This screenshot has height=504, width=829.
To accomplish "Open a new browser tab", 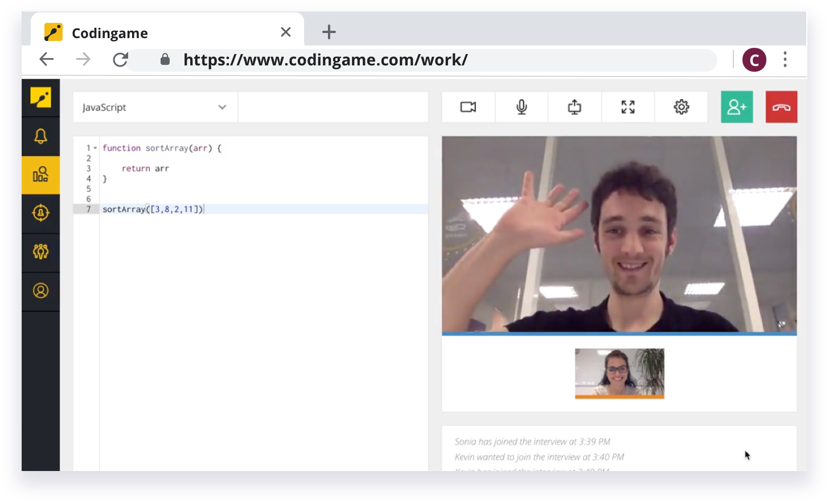I will 329,32.
